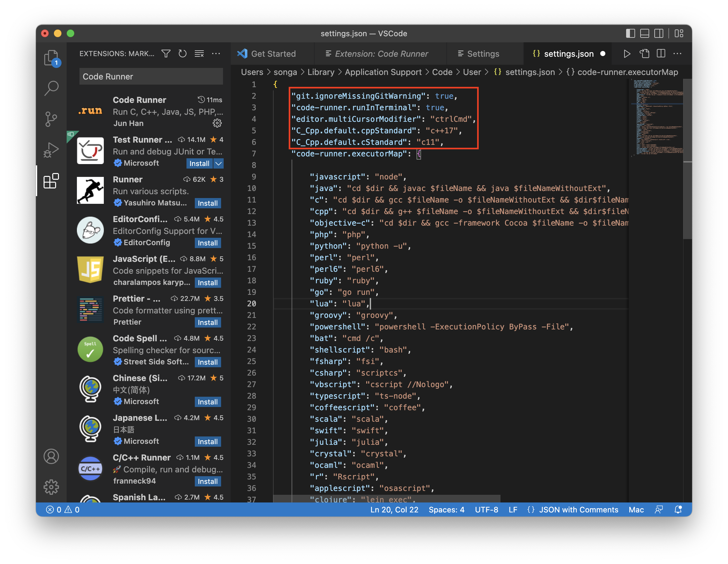Install the Prettier extension
The height and width of the screenshot is (564, 728).
(207, 322)
